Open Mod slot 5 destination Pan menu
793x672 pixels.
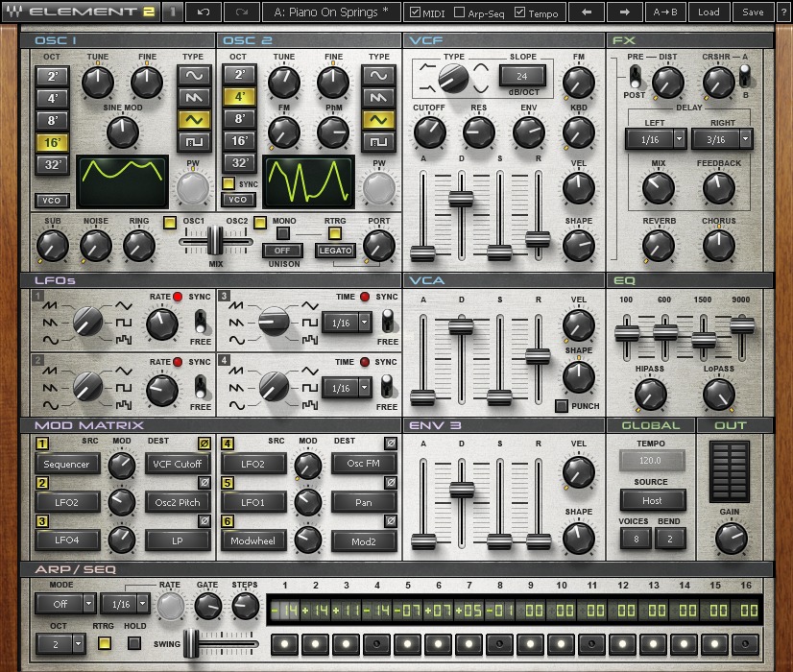(x=364, y=503)
